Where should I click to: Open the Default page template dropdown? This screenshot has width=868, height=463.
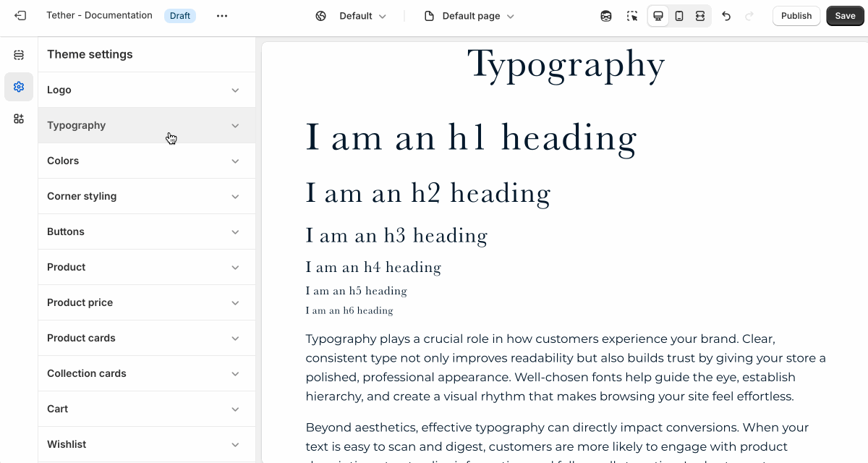[469, 16]
